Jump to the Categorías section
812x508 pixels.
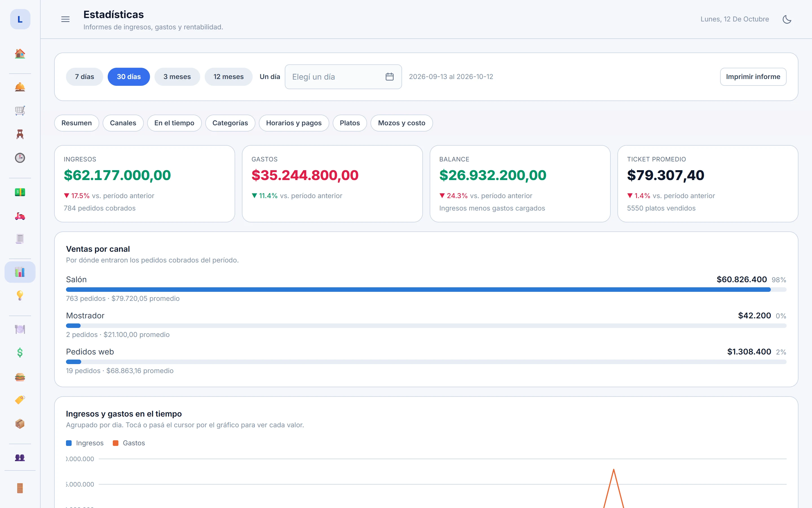[230, 123]
